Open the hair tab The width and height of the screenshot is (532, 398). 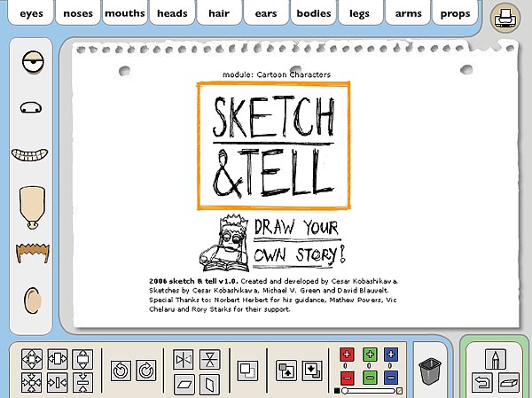pyautogui.click(x=219, y=13)
